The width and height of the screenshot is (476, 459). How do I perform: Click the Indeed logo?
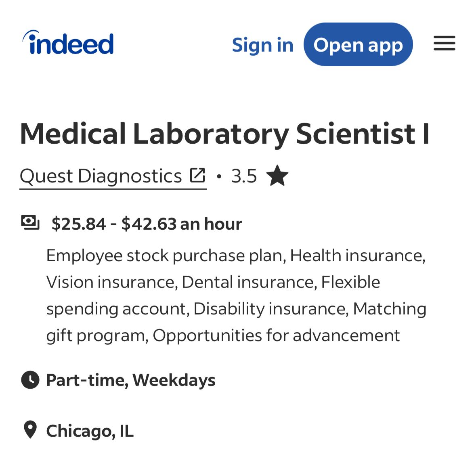[x=68, y=43]
